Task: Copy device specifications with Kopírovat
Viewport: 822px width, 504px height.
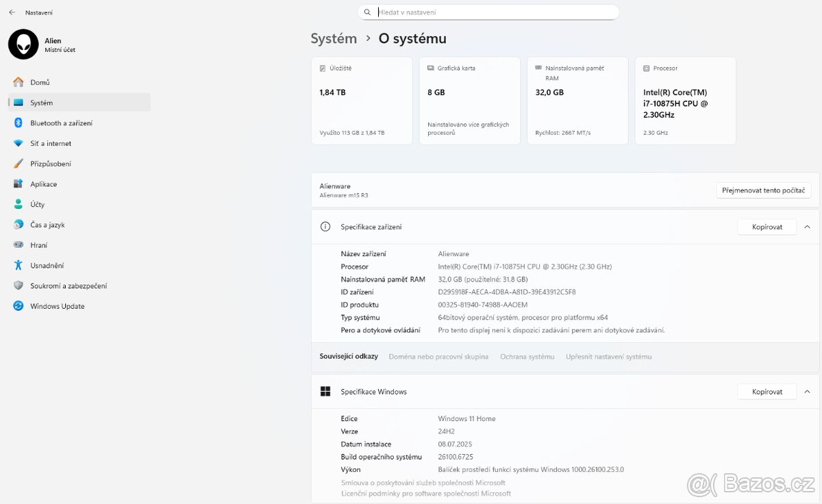Action: pyautogui.click(x=767, y=227)
